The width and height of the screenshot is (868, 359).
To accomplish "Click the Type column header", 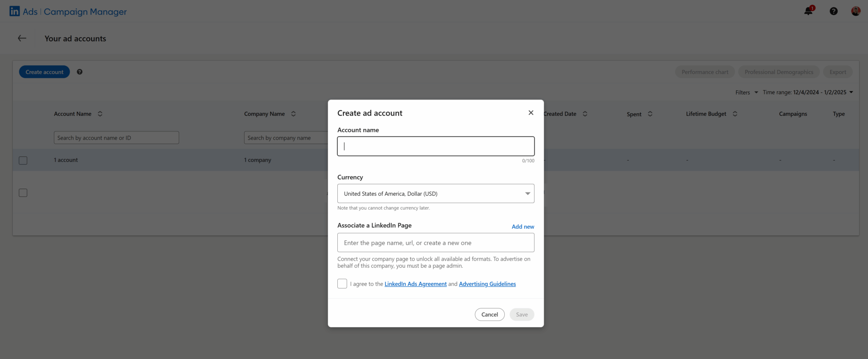I will [838, 114].
